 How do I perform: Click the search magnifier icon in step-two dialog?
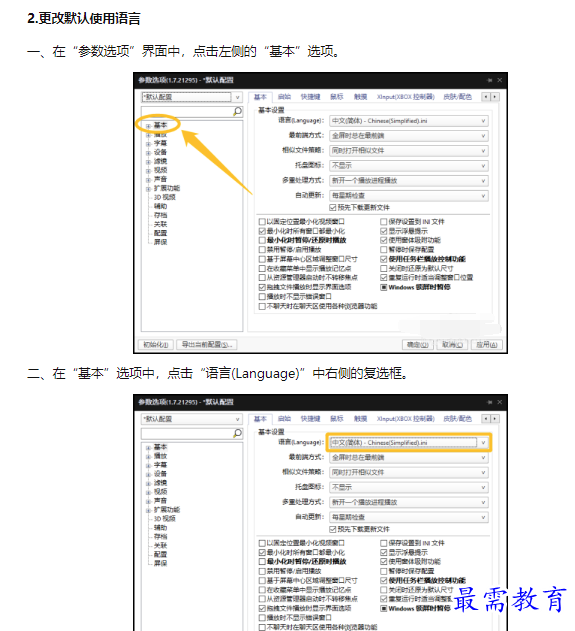[x=237, y=433]
